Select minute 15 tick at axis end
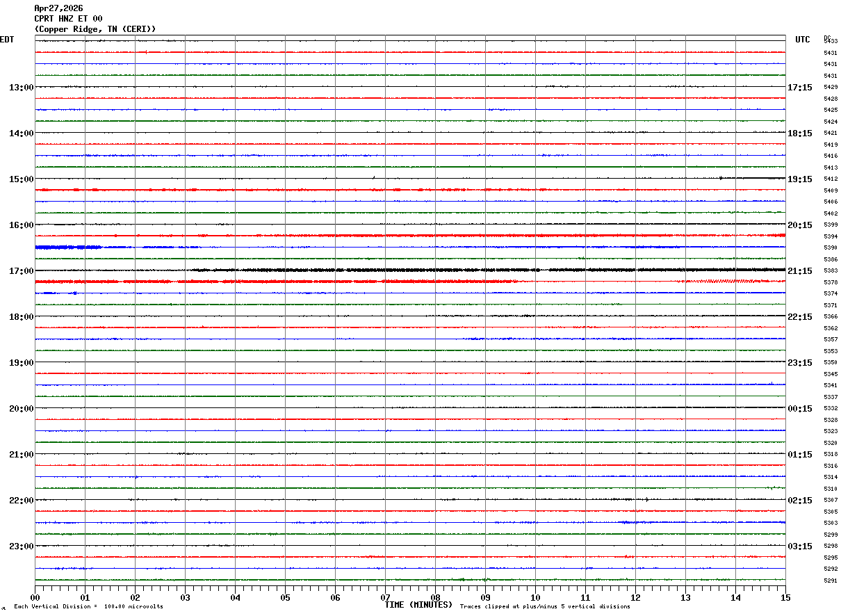The width and height of the screenshot is (841, 616). [785, 597]
